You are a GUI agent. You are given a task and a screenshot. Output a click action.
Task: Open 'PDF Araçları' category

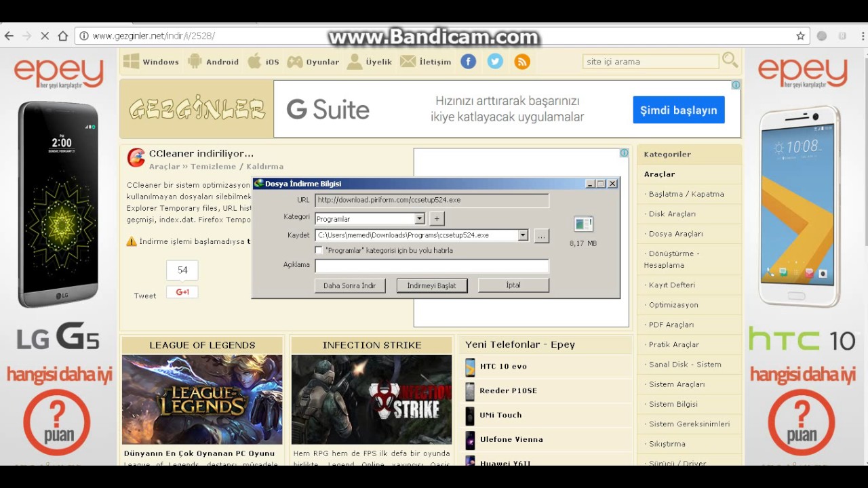point(671,325)
